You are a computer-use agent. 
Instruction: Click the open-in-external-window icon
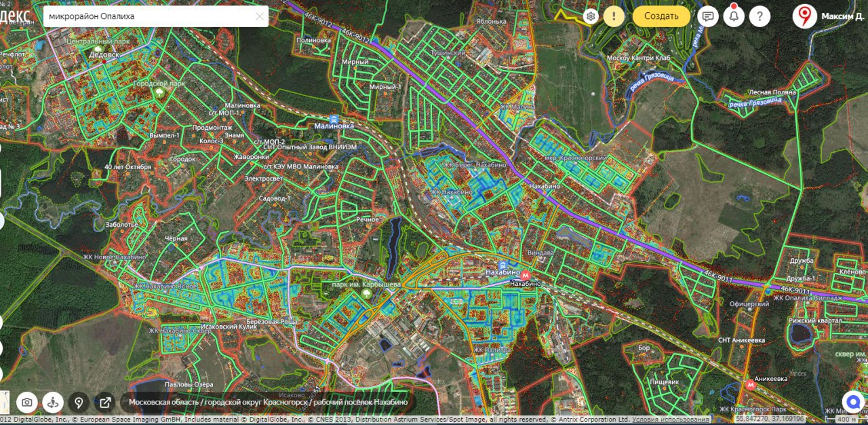pyautogui.click(x=105, y=402)
